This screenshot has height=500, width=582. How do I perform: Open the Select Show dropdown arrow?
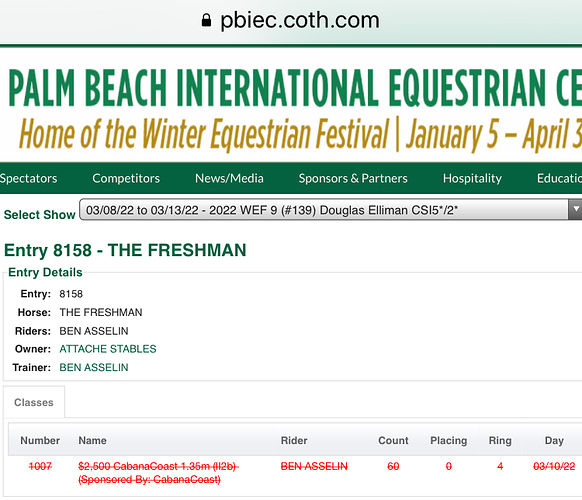575,209
